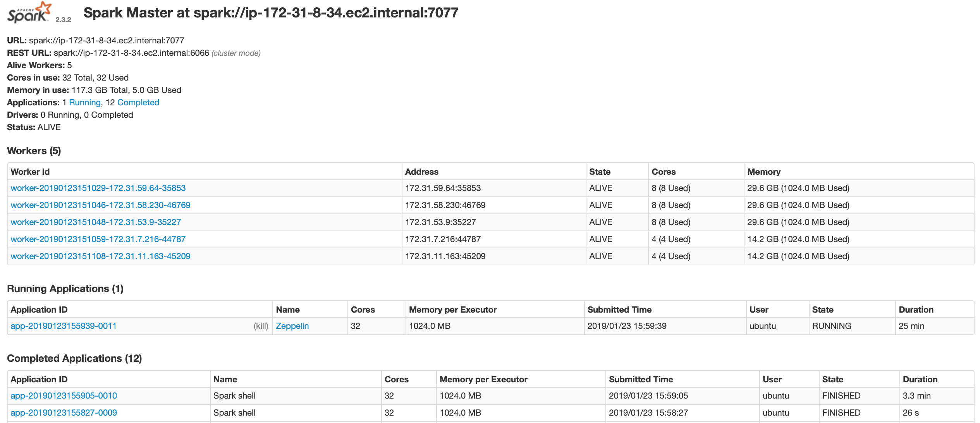Click the Worker Id column header

coord(30,172)
